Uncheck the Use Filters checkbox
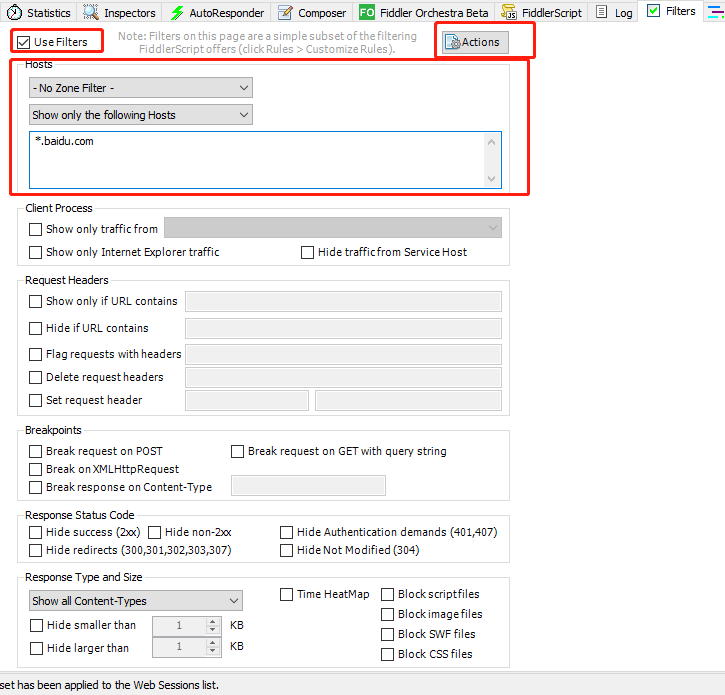 click(x=24, y=42)
